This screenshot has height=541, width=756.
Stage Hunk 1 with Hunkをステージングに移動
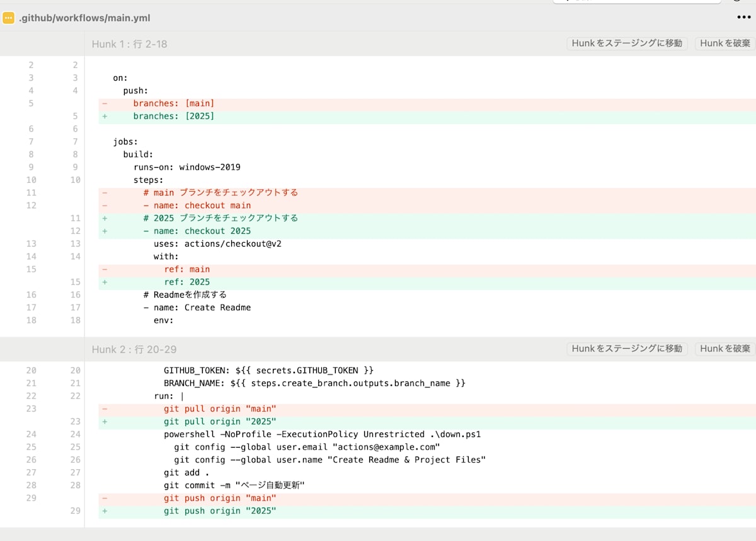pyautogui.click(x=627, y=44)
